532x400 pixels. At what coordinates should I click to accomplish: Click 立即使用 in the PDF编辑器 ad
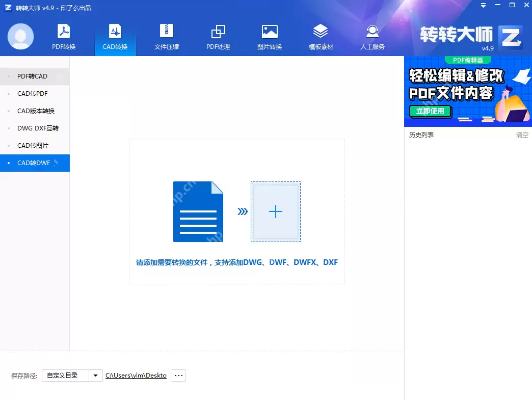pos(430,111)
